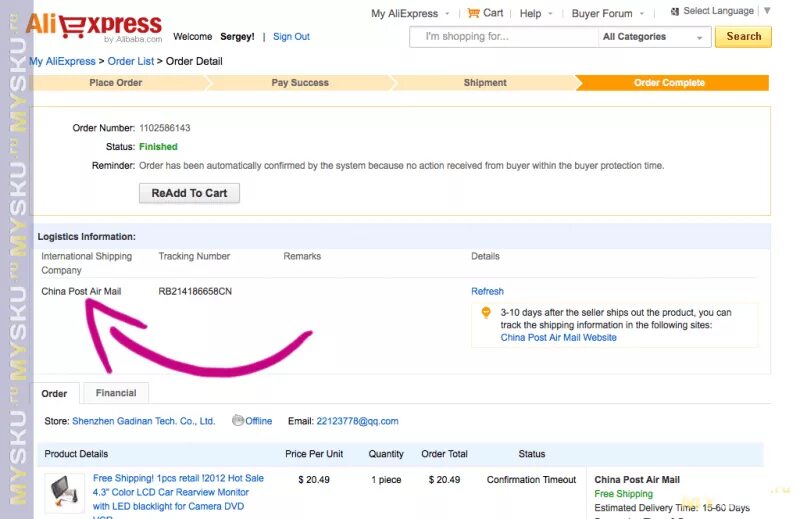This screenshot has width=800, height=519.
Task: Click the lightbulb tip icon
Action: (x=486, y=312)
